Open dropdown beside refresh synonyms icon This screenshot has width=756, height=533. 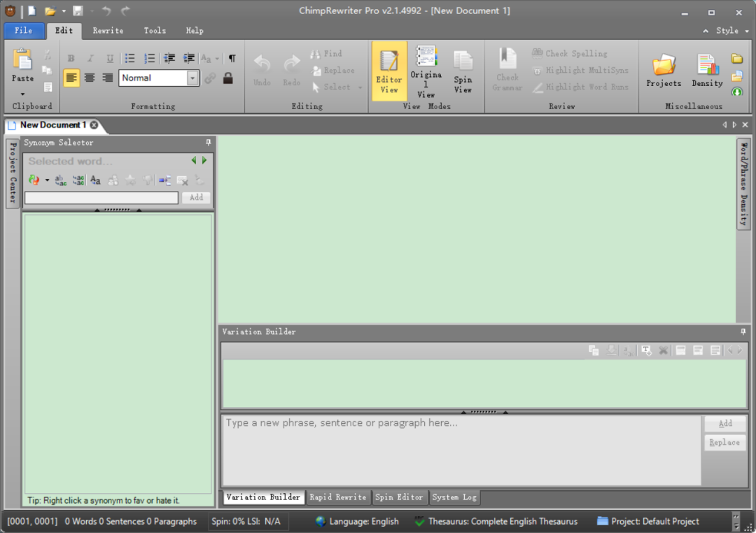(47, 180)
